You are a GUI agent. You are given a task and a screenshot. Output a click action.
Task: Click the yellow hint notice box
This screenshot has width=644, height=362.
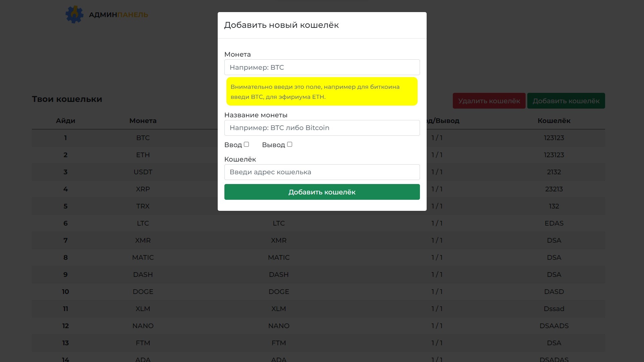point(322,92)
